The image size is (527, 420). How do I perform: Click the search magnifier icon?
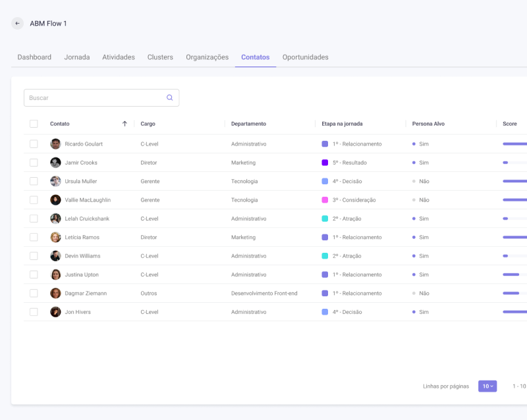[x=169, y=97]
